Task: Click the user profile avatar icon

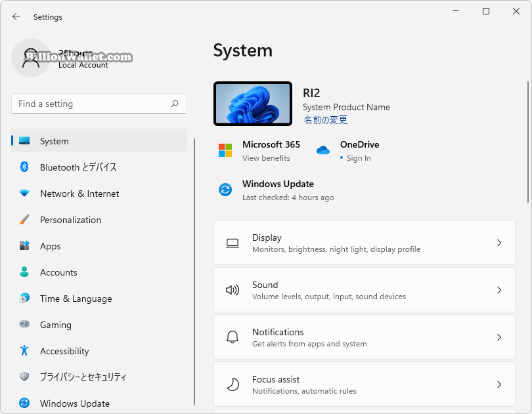Action: tap(31, 58)
